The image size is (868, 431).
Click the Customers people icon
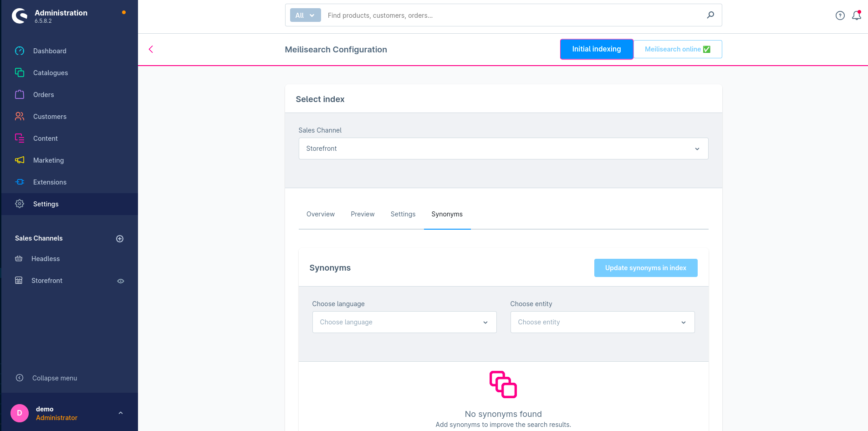tap(20, 117)
